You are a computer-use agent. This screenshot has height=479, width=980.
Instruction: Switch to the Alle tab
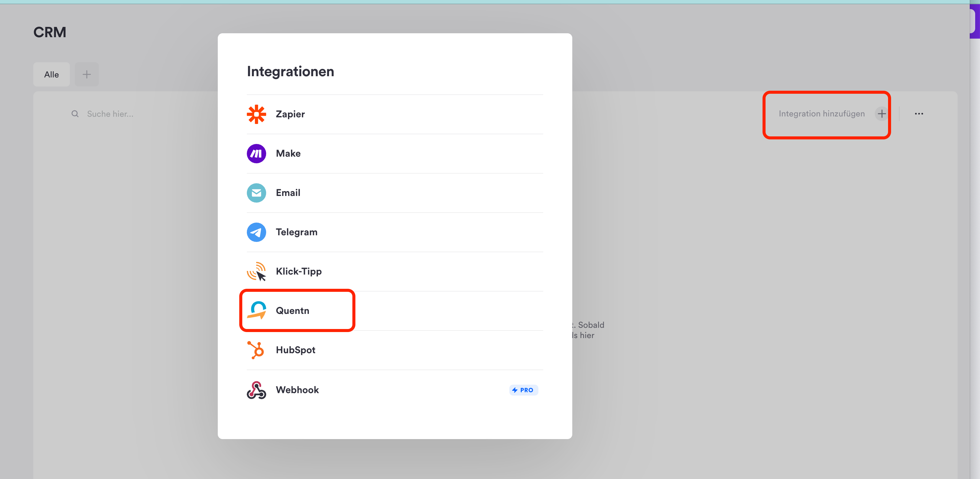click(x=51, y=75)
